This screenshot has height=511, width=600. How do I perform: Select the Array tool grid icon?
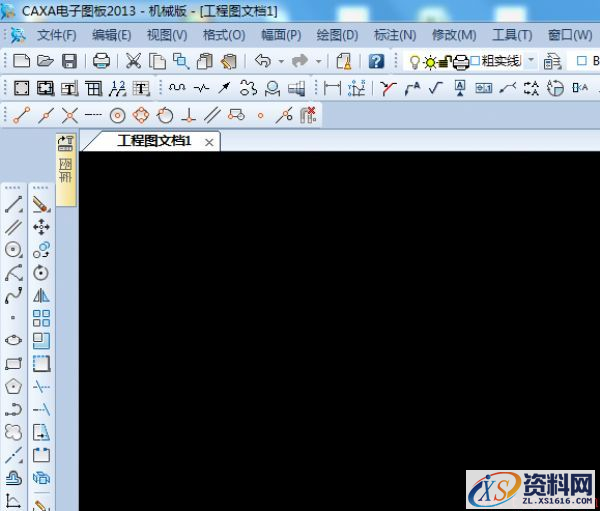41,318
